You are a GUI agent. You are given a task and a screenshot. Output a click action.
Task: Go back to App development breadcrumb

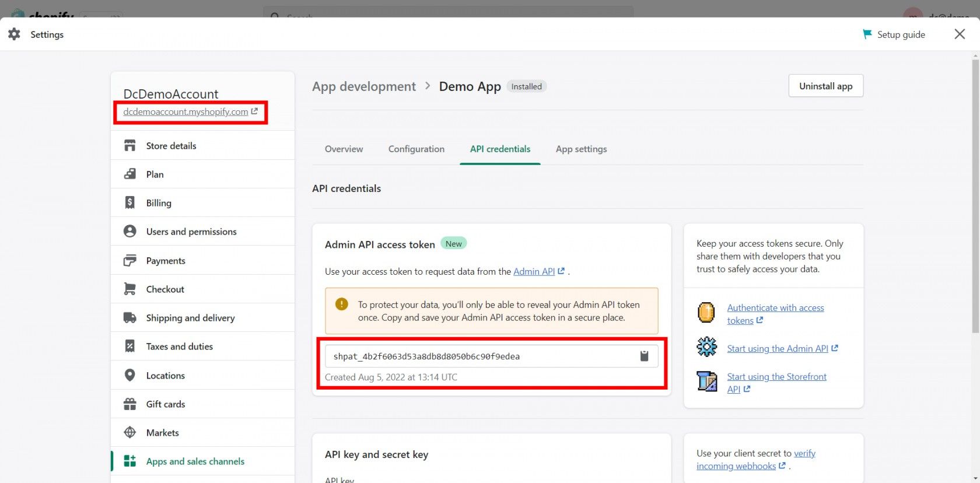pos(363,86)
